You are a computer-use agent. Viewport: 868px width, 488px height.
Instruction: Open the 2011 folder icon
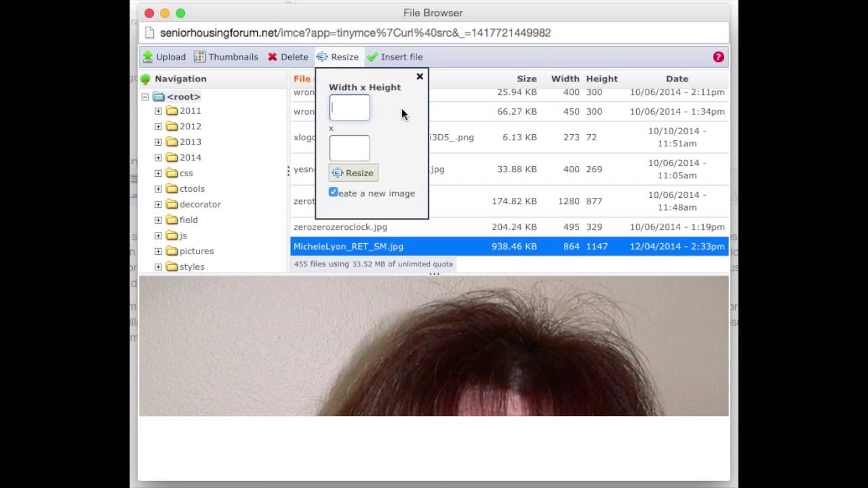pos(172,110)
